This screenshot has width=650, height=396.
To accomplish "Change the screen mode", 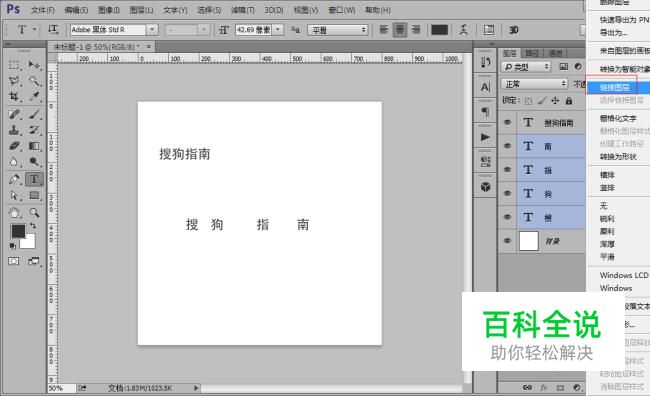I will click(x=34, y=261).
